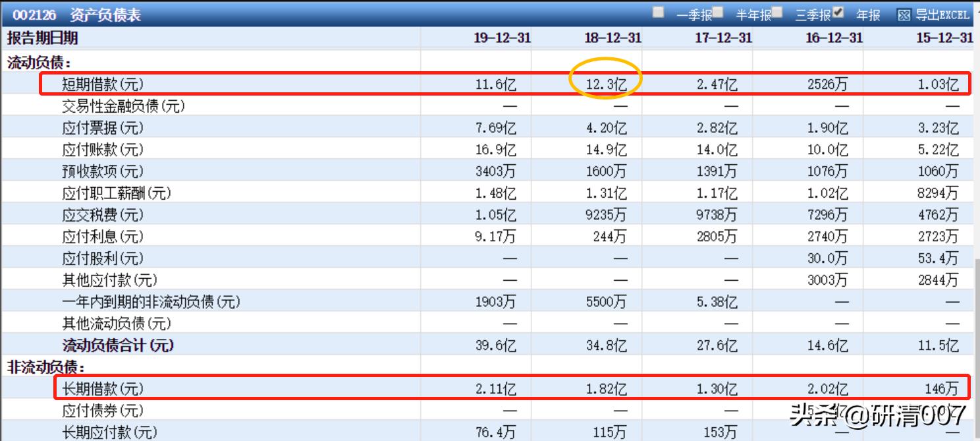Click the 16-12-31 column header
This screenshot has width=980, height=441.
[834, 38]
